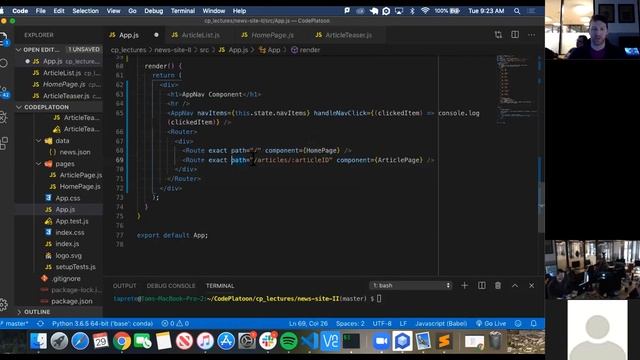This screenshot has width=640, height=360.
Task: Click the Spaces: 2 indentation setting
Action: (350, 323)
